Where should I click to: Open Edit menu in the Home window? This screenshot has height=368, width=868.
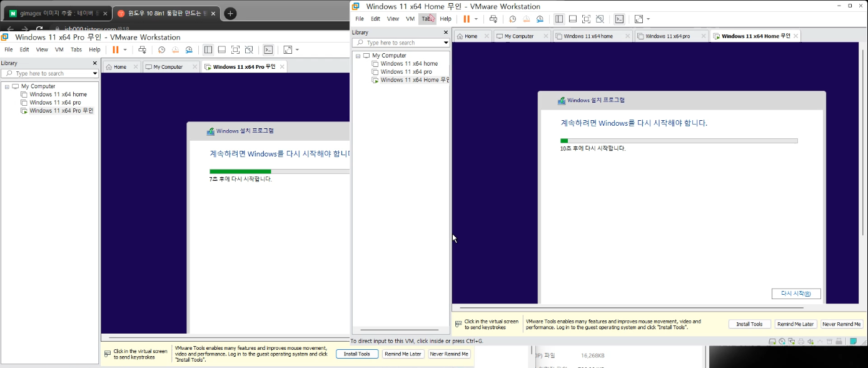coord(375,19)
